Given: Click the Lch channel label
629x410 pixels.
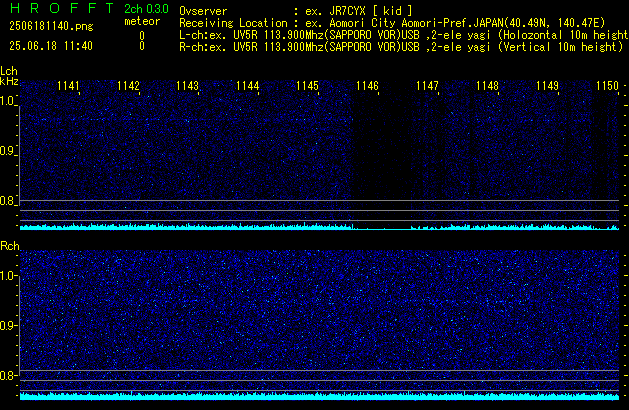Looking at the screenshot, I should pyautogui.click(x=9, y=71).
